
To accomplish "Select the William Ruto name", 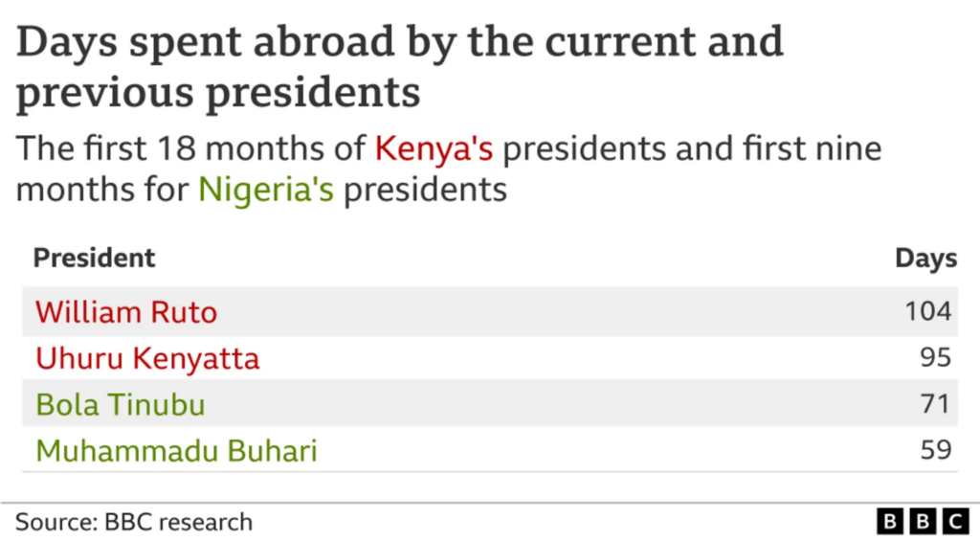I will click(126, 311).
